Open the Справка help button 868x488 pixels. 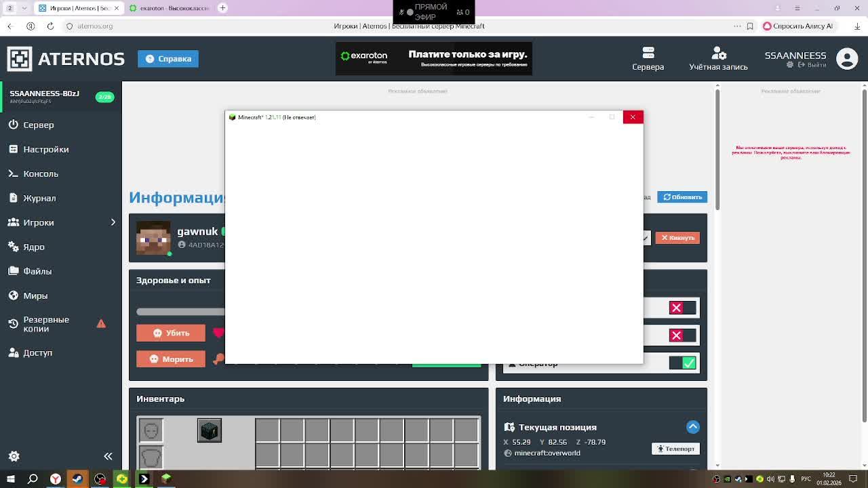(x=168, y=58)
